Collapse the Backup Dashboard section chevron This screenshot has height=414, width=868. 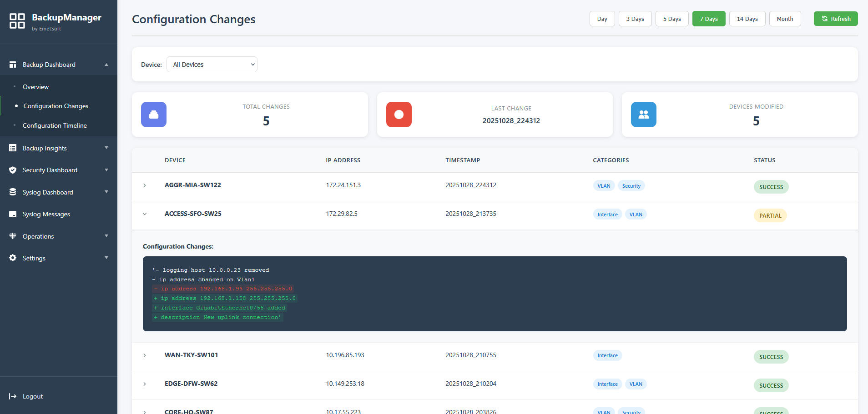coord(106,64)
